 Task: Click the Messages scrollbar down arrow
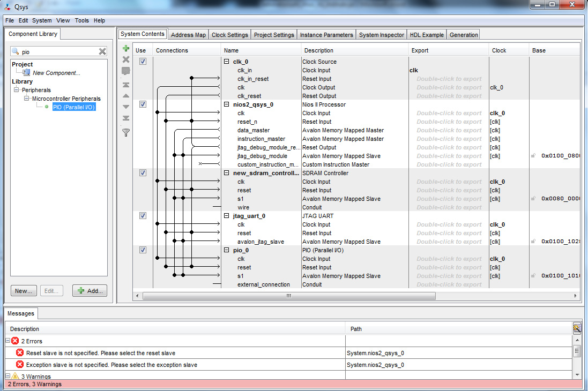pos(577,374)
